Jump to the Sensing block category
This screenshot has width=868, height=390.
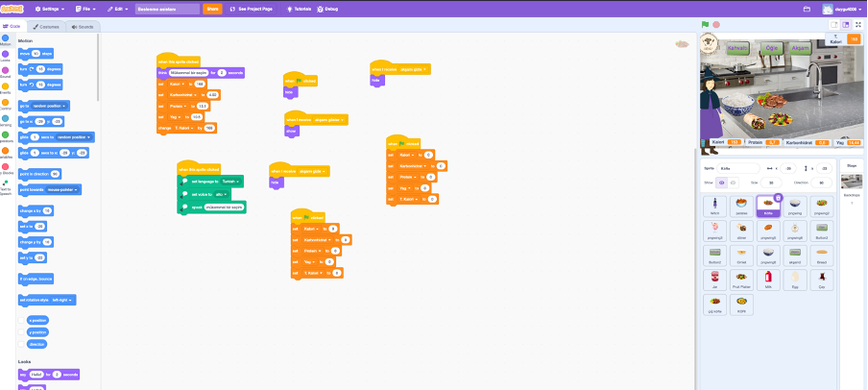point(6,122)
